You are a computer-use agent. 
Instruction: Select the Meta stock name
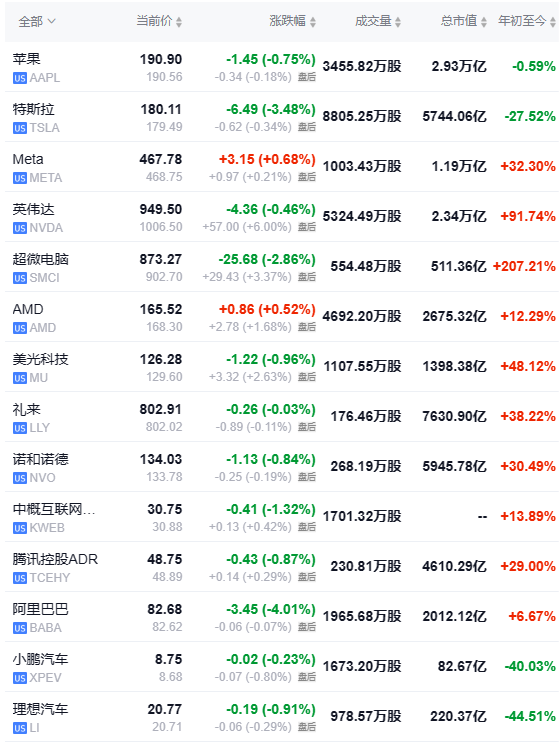point(28,159)
